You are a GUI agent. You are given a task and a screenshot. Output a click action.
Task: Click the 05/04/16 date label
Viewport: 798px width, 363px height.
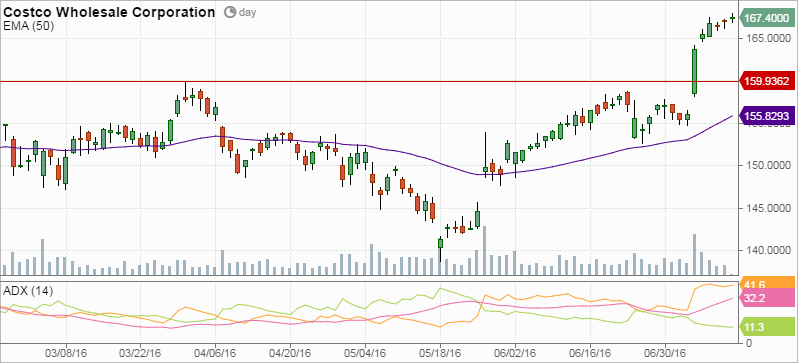(x=365, y=352)
